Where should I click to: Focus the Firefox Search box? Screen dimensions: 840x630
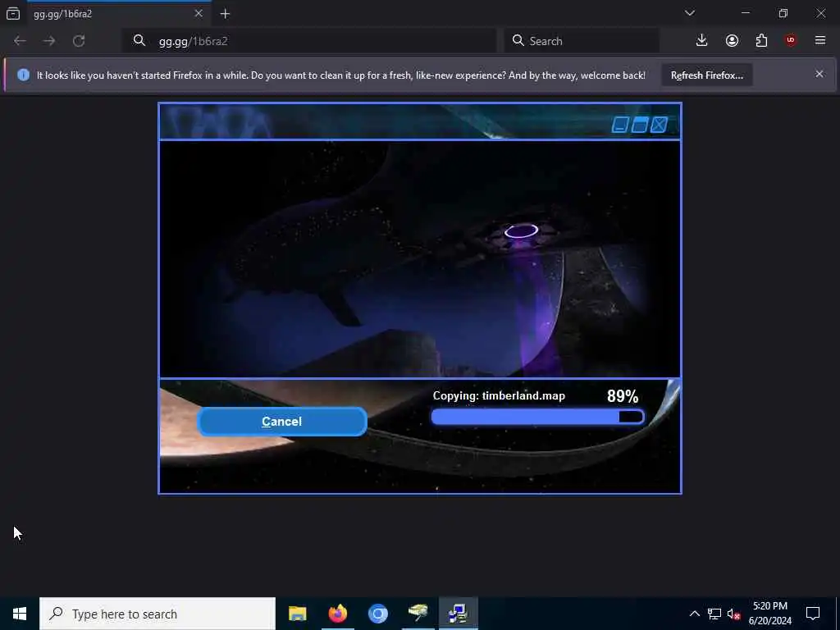click(x=582, y=41)
